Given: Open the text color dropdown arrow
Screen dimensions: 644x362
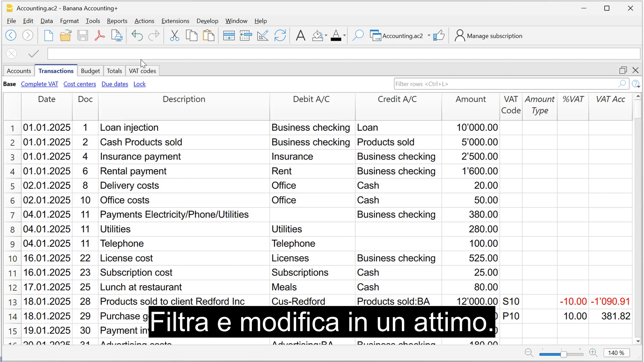Looking at the screenshot, I should click(344, 36).
